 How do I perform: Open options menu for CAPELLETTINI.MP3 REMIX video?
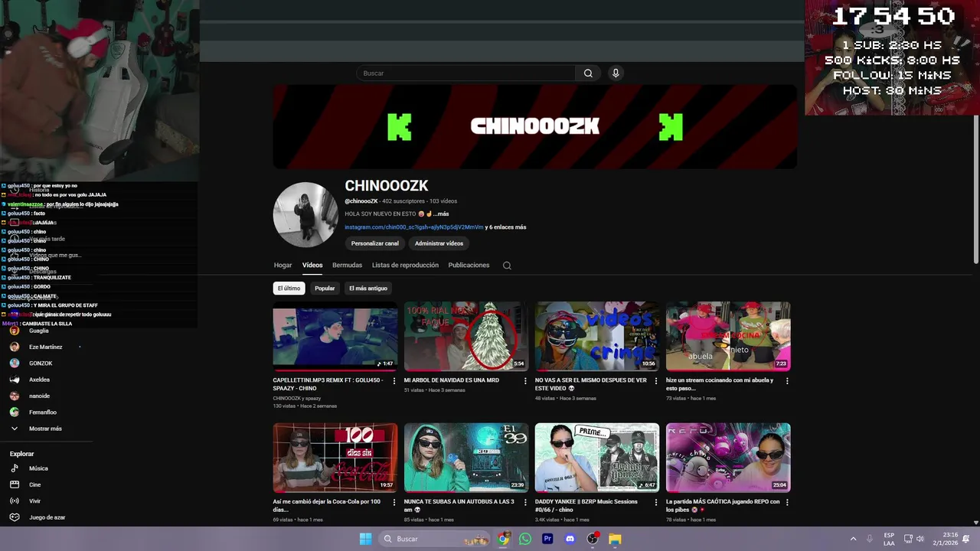[394, 380]
